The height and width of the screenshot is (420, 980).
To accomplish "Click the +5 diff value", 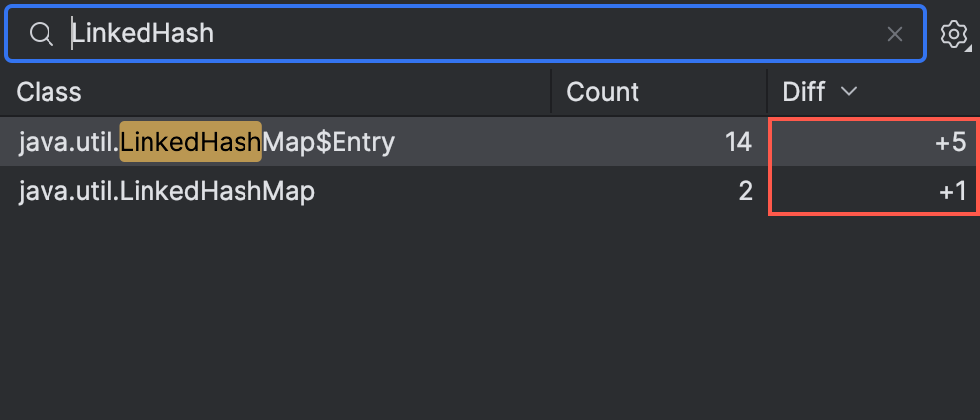I will point(950,142).
